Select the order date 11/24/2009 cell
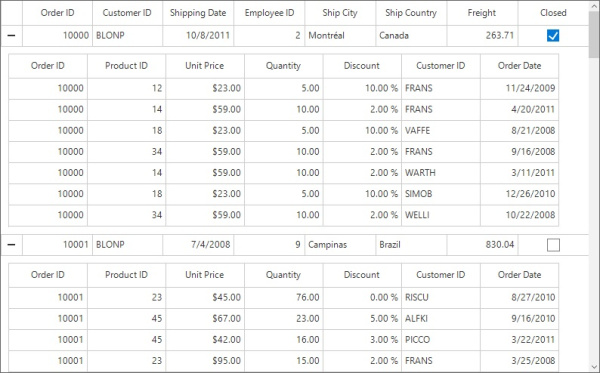Viewport: 600px width, 373px height. coord(519,88)
